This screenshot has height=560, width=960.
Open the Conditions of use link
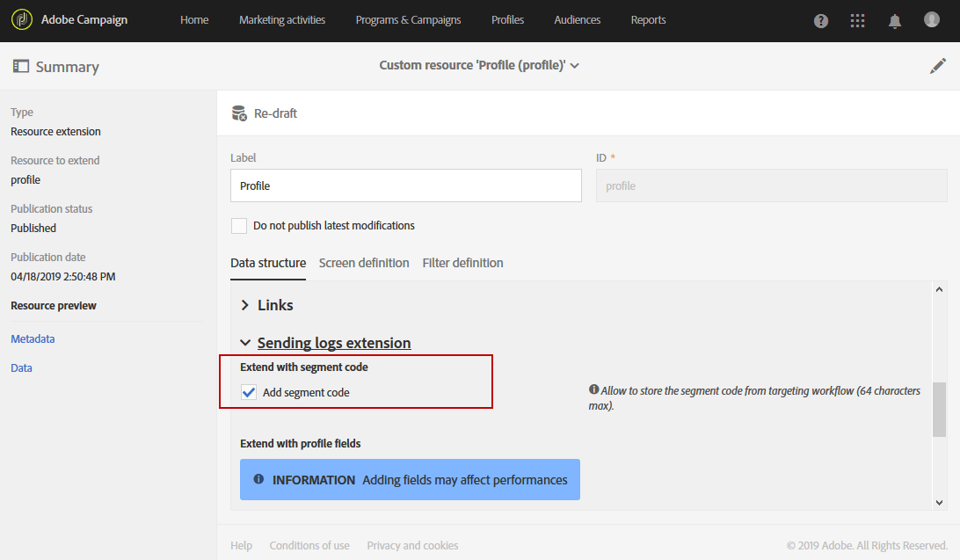tap(309, 545)
